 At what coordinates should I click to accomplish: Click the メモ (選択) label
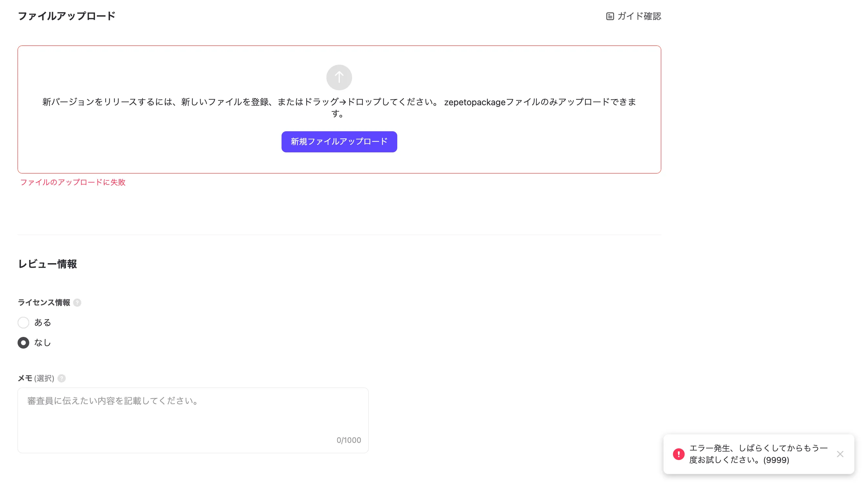click(36, 378)
